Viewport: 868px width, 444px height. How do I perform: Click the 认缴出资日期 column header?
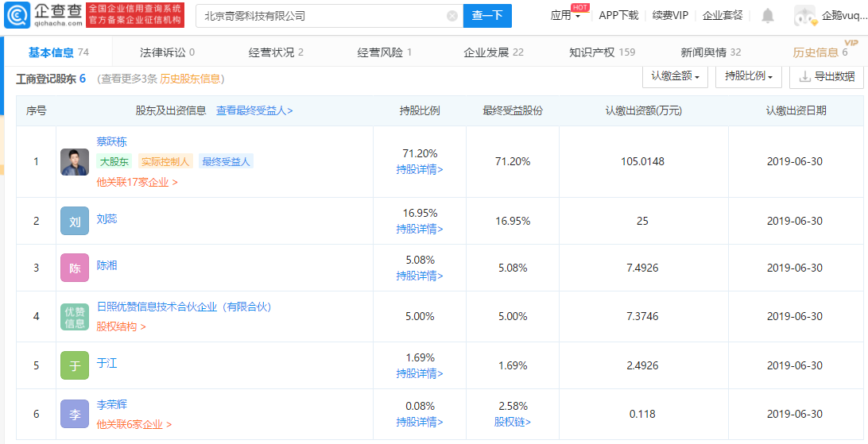point(796,110)
